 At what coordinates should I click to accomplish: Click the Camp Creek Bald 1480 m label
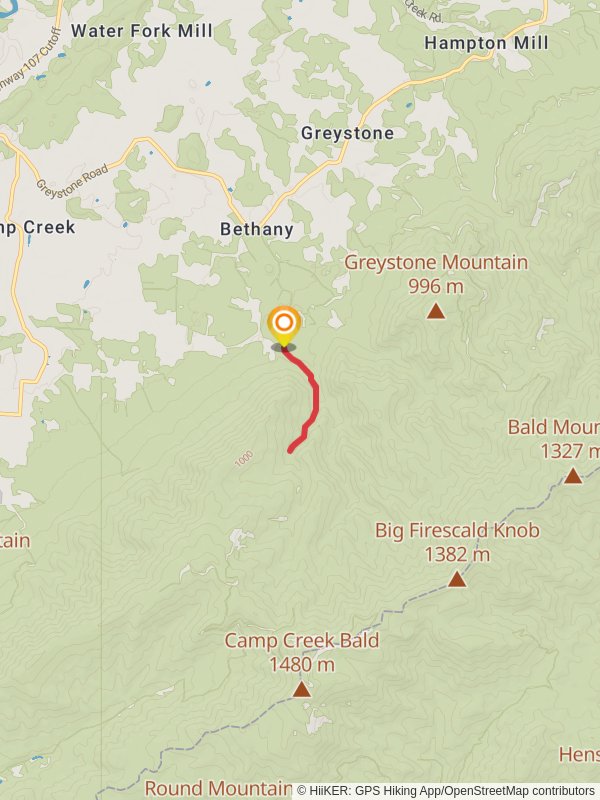[302, 652]
